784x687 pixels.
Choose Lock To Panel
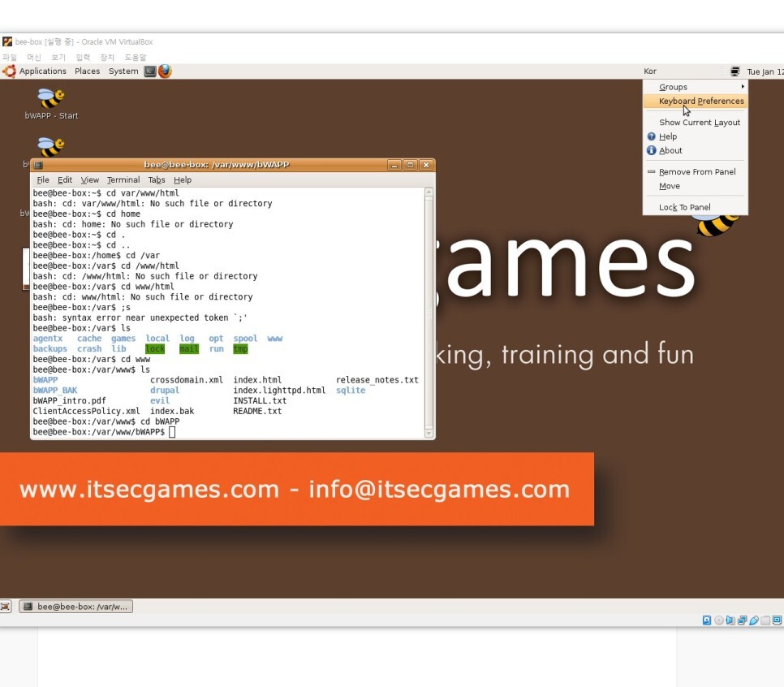[696, 207]
